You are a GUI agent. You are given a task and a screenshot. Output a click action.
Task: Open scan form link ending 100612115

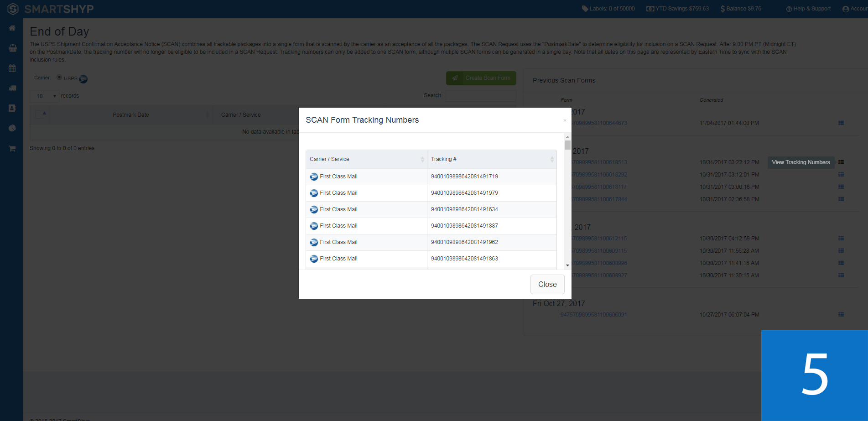599,239
